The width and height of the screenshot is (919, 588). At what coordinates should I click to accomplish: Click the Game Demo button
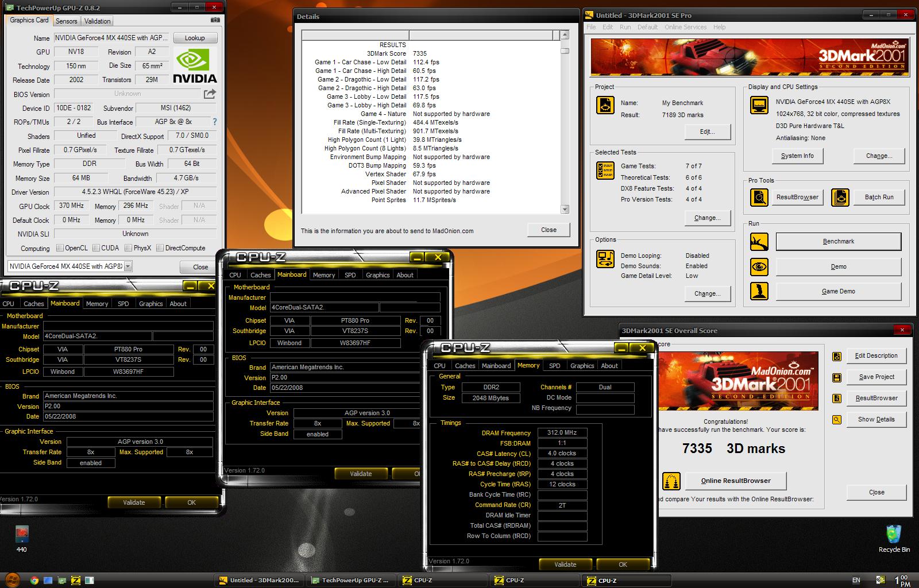[x=838, y=291]
